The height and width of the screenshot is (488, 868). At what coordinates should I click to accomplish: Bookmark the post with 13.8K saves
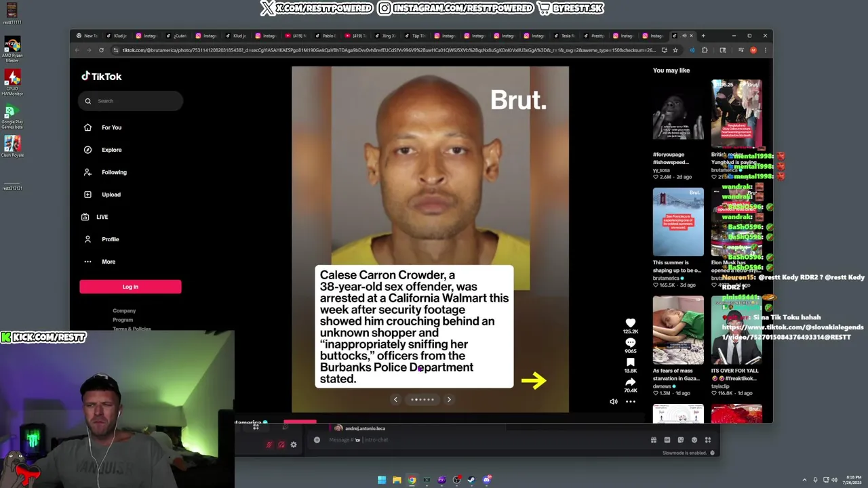click(x=631, y=363)
